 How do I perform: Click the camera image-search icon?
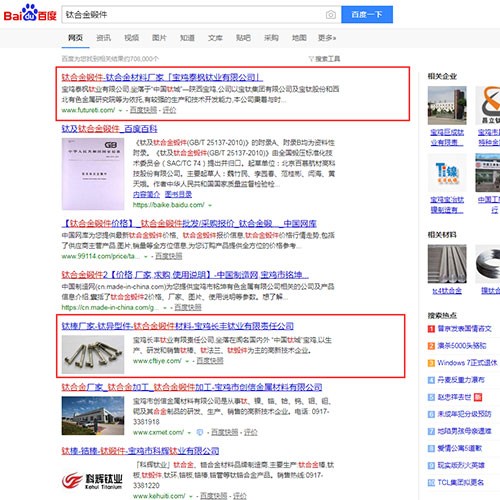(x=330, y=15)
